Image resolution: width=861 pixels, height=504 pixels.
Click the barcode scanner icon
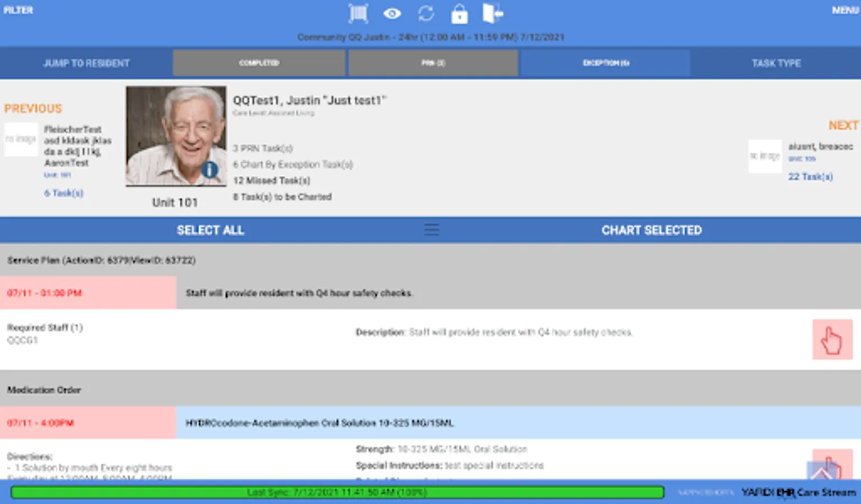point(358,13)
